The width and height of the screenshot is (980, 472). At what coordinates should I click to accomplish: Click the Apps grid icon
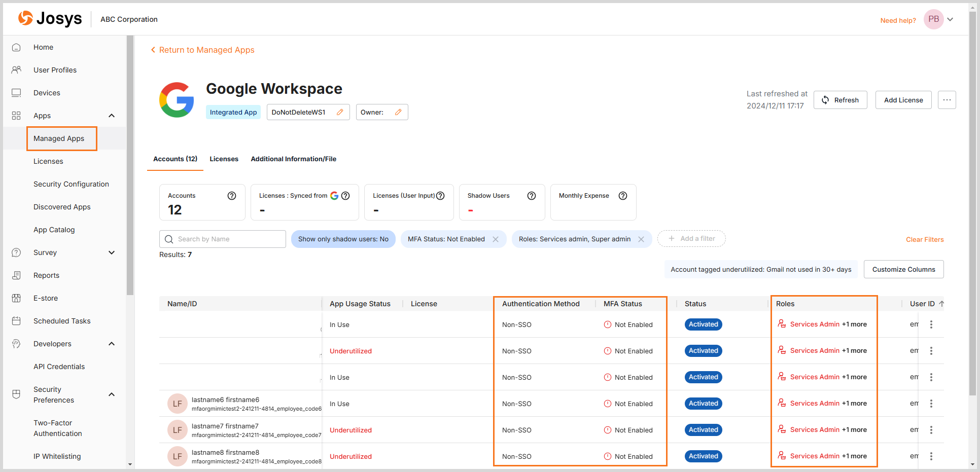pos(16,116)
